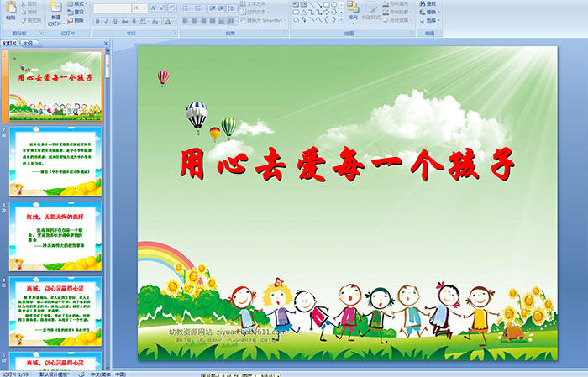Toggle Underline formatting
The height and width of the screenshot is (377, 588).
(115, 21)
